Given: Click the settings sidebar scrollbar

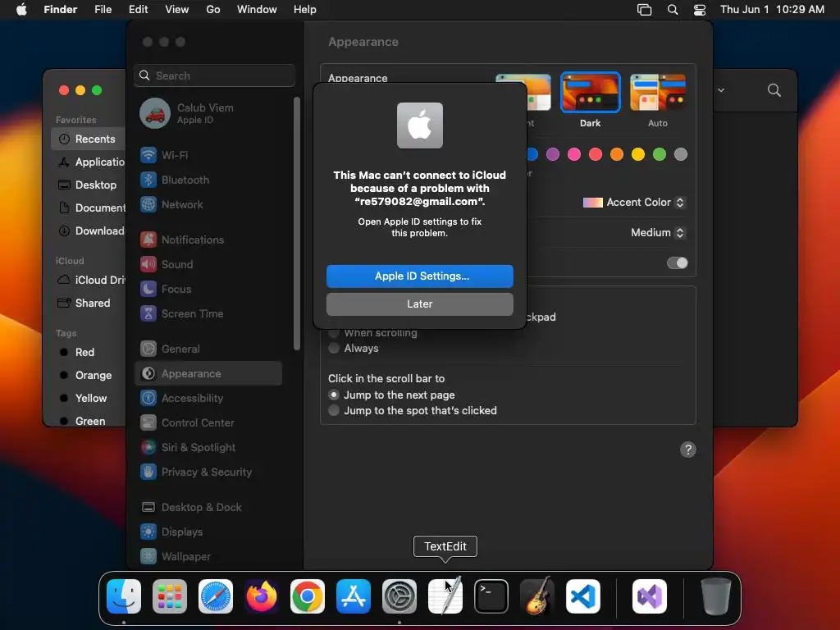Looking at the screenshot, I should (x=297, y=224).
